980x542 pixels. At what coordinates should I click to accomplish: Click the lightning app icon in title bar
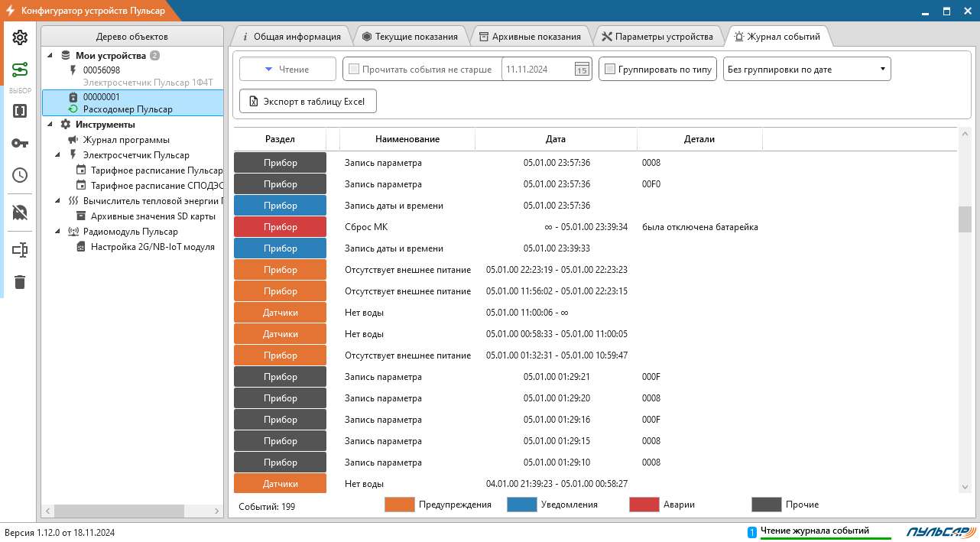tap(11, 11)
